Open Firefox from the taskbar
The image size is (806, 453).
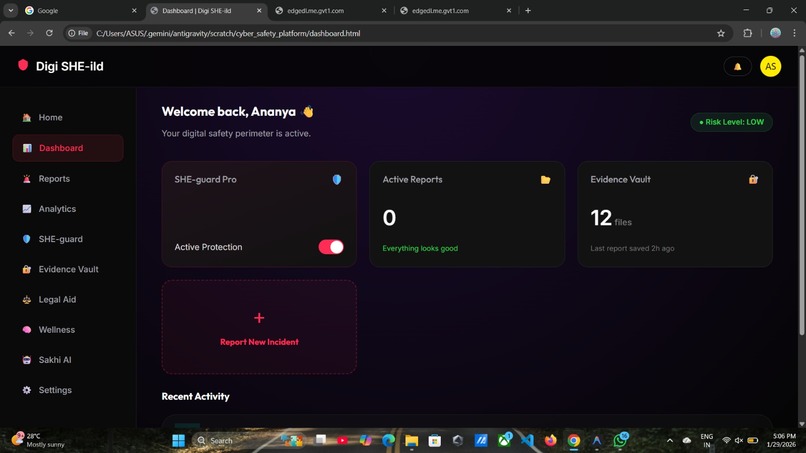pos(551,441)
